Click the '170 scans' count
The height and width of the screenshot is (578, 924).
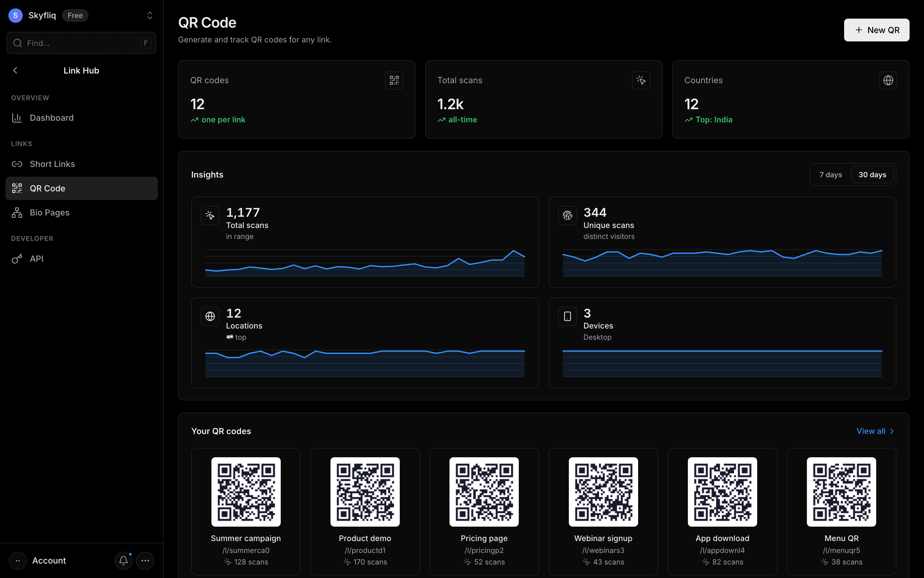click(370, 562)
